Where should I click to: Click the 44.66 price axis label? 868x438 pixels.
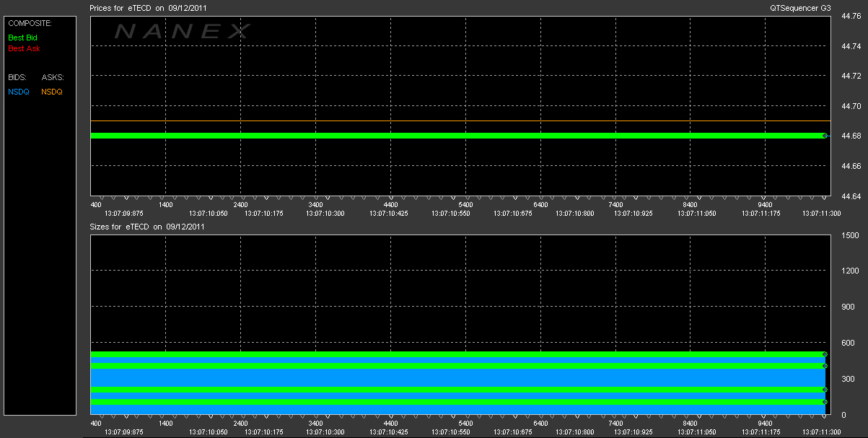point(850,166)
